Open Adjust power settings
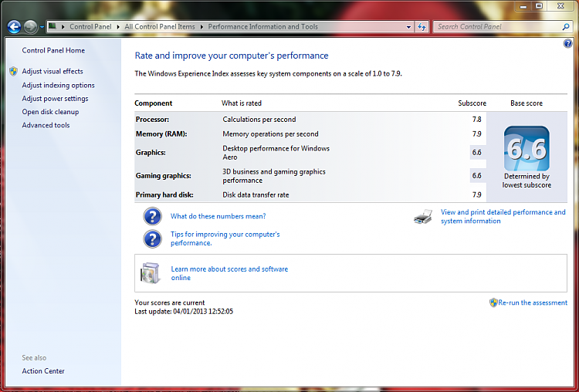This screenshot has width=579, height=392. click(55, 99)
